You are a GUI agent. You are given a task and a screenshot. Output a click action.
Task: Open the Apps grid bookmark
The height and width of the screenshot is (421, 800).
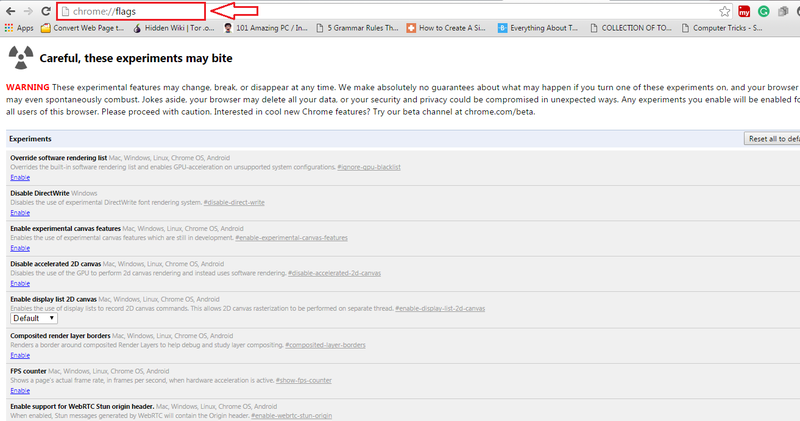point(19,28)
